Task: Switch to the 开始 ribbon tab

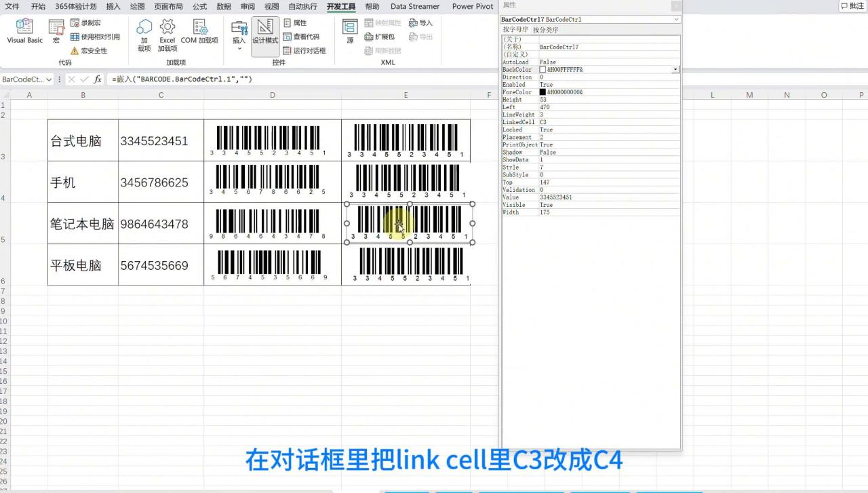Action: (38, 6)
